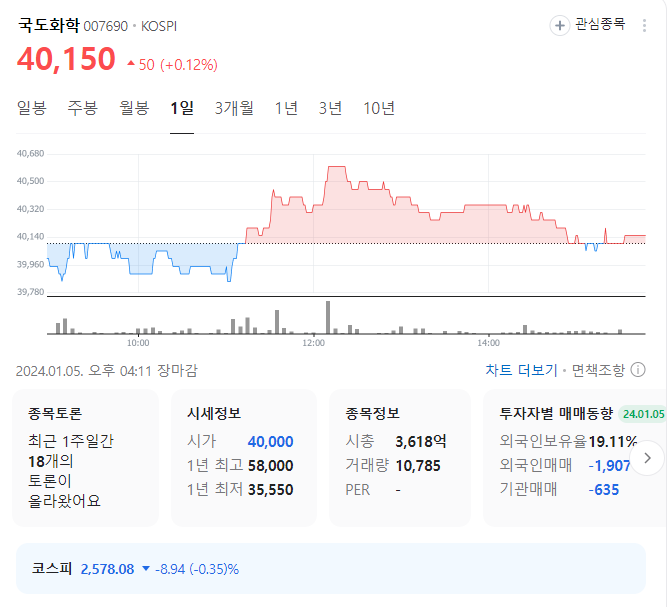
Task: Select the 10년 chart range tab
Action: (379, 108)
